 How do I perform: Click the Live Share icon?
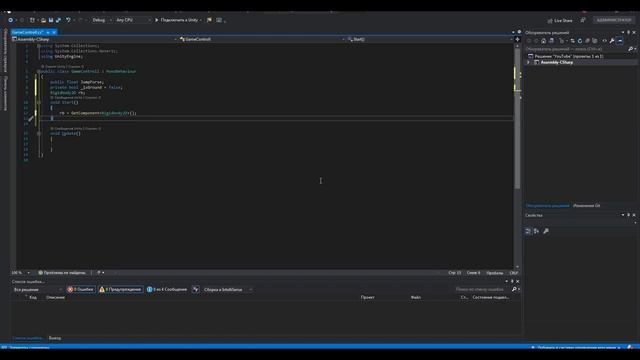click(x=550, y=20)
